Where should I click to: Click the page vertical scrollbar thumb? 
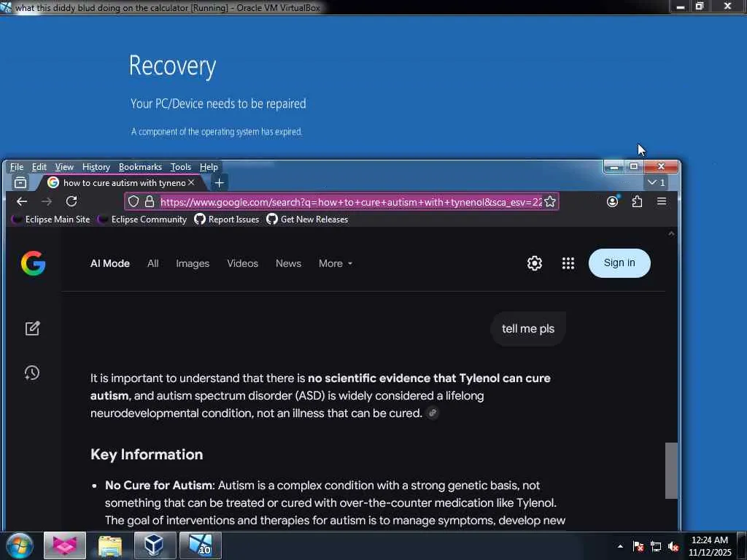[671, 470]
